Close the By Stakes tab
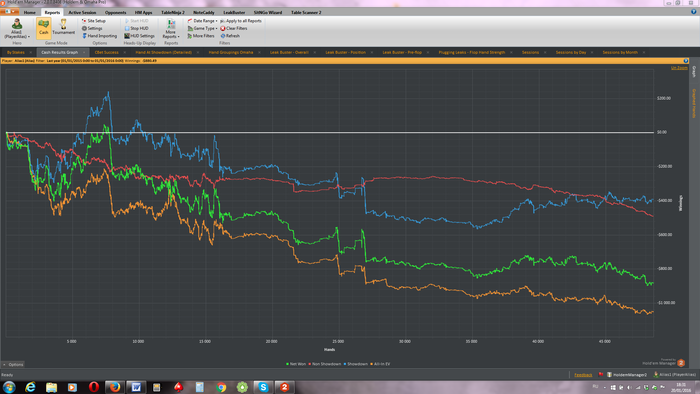Viewport: 700px width, 394px height. (30, 53)
